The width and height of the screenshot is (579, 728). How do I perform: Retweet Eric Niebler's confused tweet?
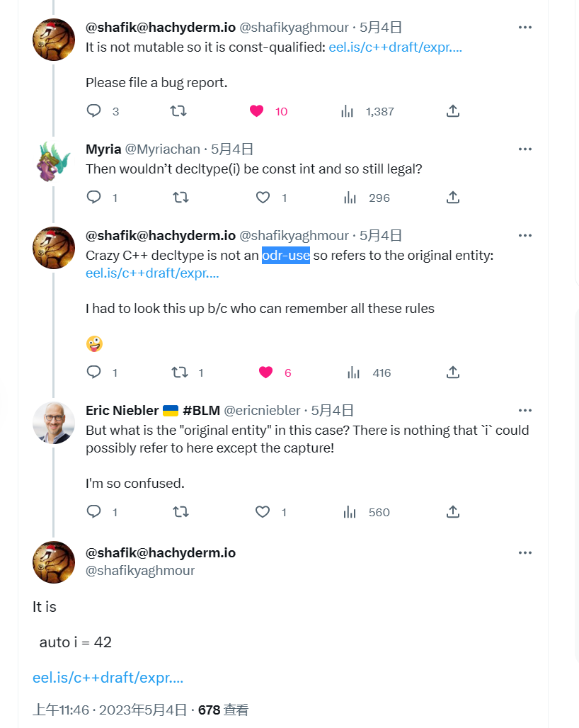[180, 512]
